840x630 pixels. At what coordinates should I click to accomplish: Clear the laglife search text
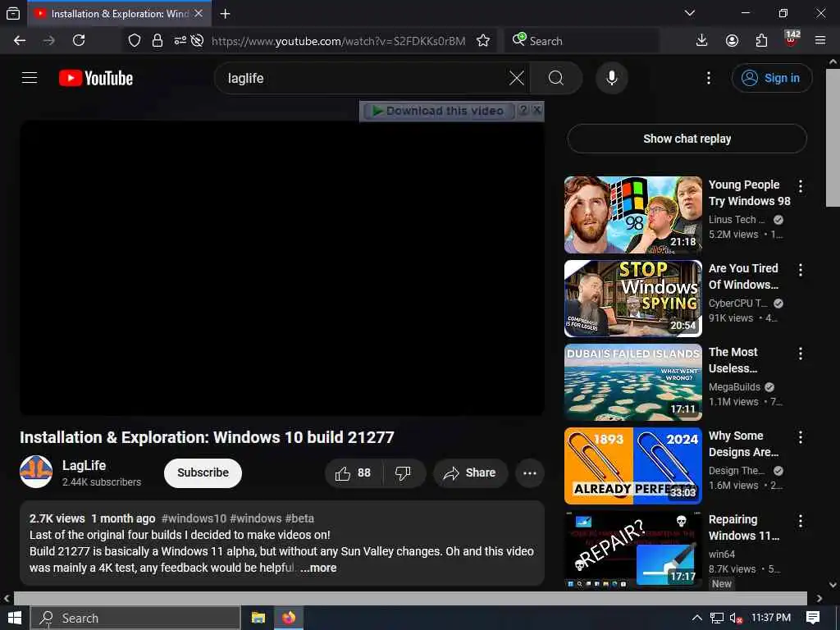point(517,78)
